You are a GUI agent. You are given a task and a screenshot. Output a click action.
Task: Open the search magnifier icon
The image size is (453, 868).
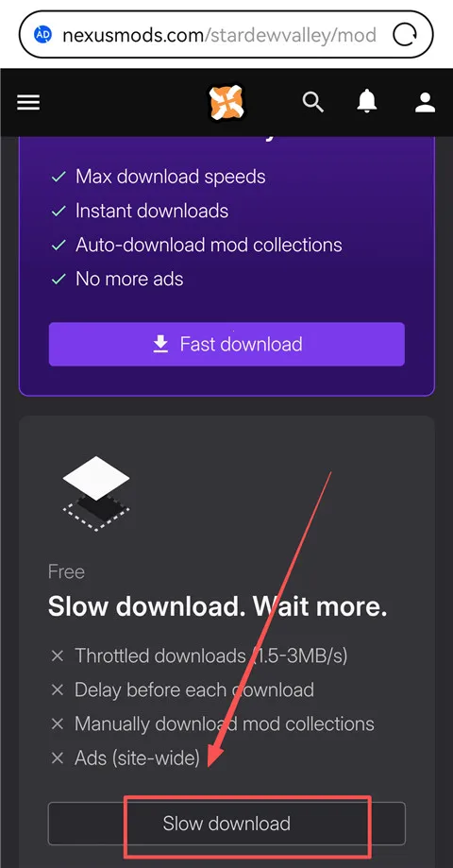click(x=312, y=102)
